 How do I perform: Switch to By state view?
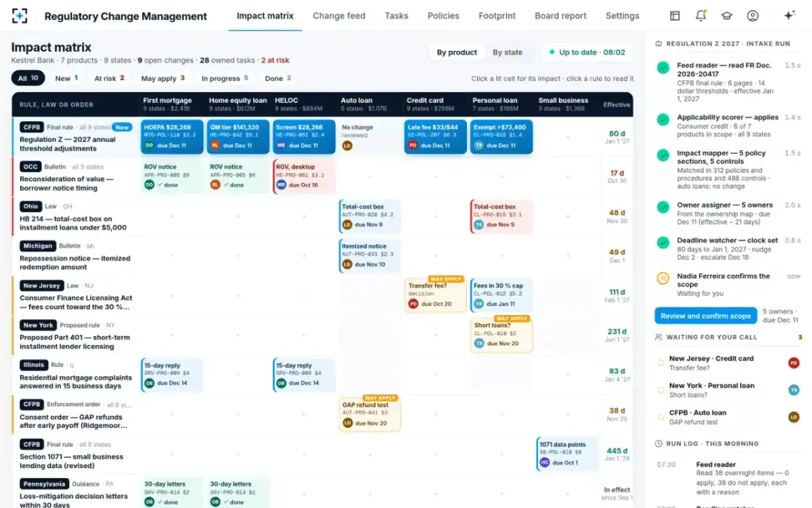coord(507,52)
